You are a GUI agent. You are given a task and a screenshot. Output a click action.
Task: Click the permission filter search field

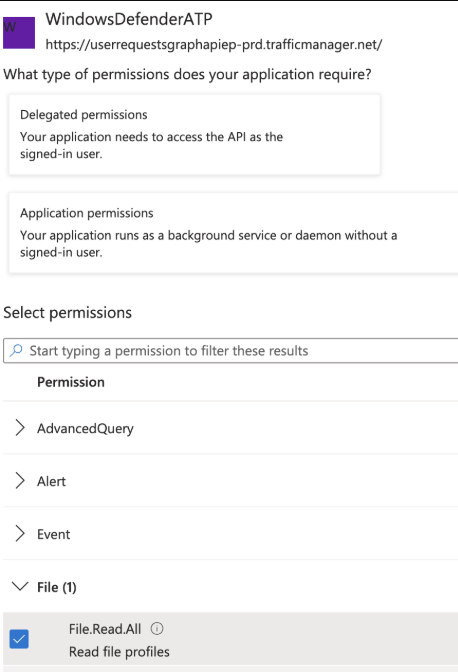click(x=230, y=351)
